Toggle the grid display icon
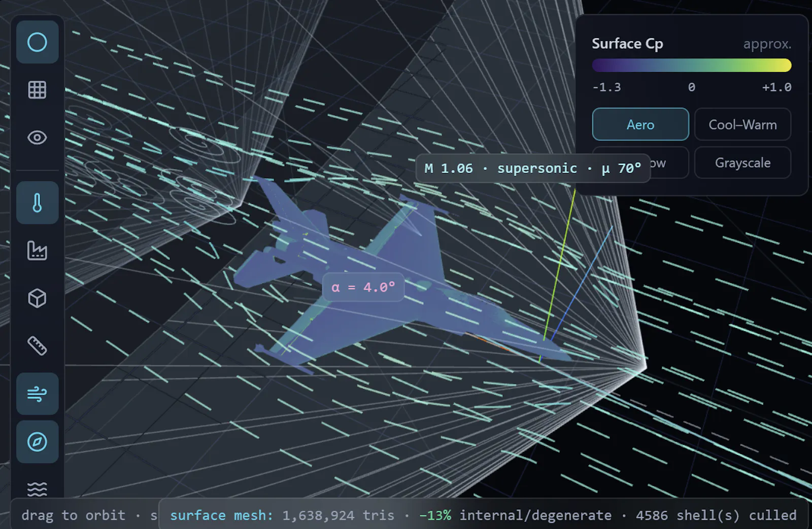The width and height of the screenshot is (812, 529). 37,90
